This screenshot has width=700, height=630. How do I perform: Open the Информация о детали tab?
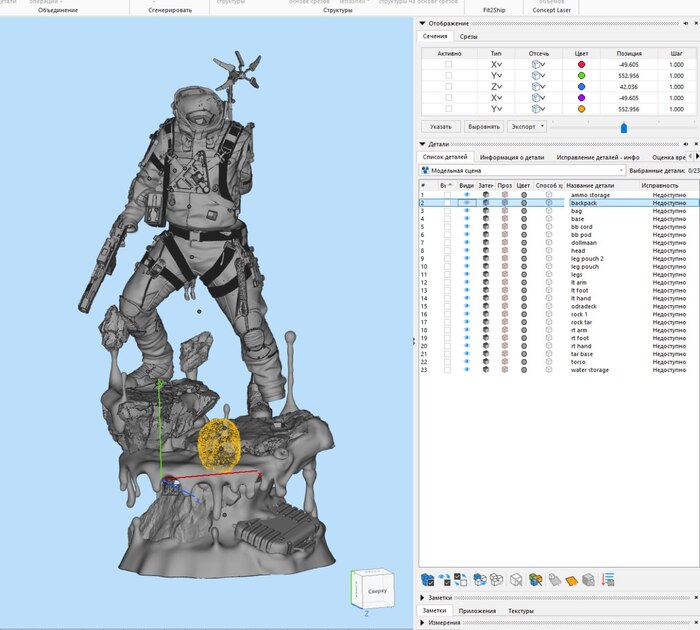pyautogui.click(x=512, y=157)
